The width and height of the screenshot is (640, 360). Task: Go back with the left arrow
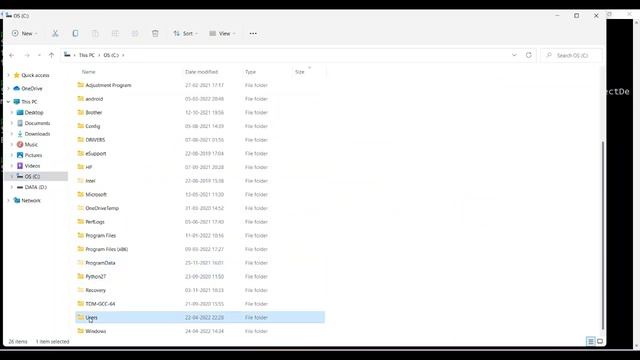[11, 55]
